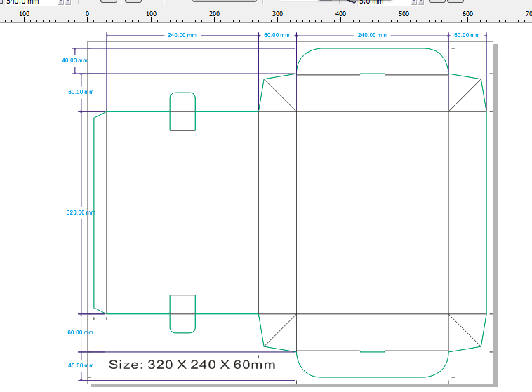Viewport: 532px width, 392px height.
Task: Select the 60.00 mm label below 40.00 mm
Action: pos(80,92)
